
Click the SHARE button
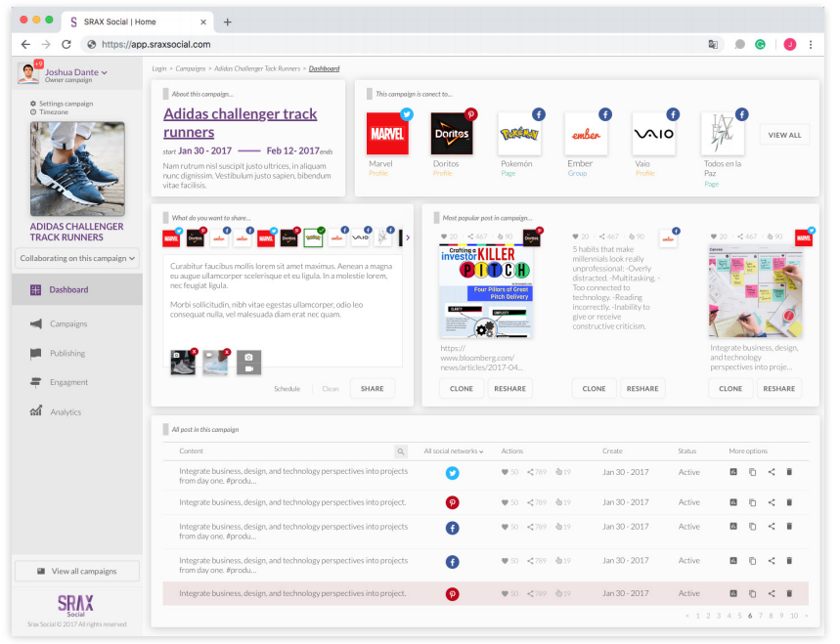373,389
